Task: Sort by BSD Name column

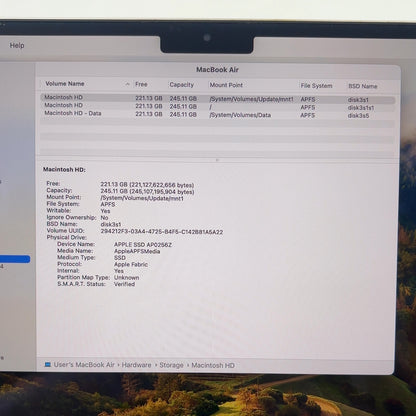Action: (363, 86)
